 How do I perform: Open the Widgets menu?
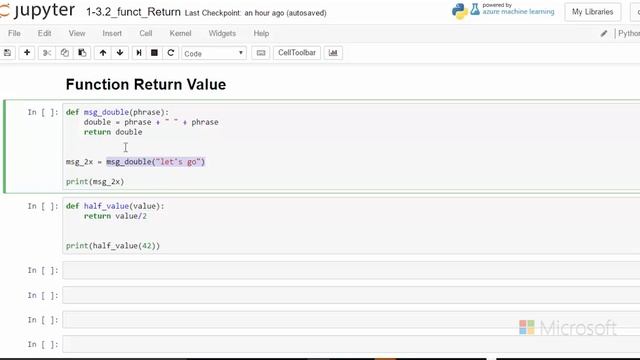point(222,33)
